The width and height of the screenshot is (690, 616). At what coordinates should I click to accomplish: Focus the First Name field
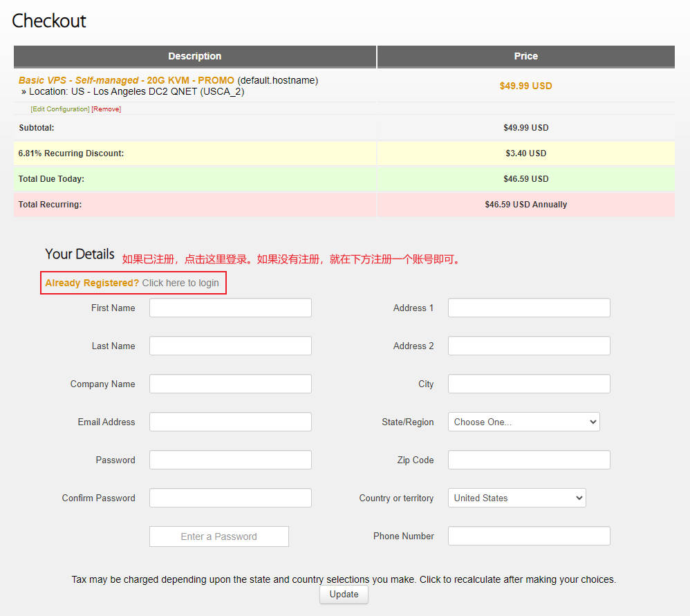(x=230, y=308)
